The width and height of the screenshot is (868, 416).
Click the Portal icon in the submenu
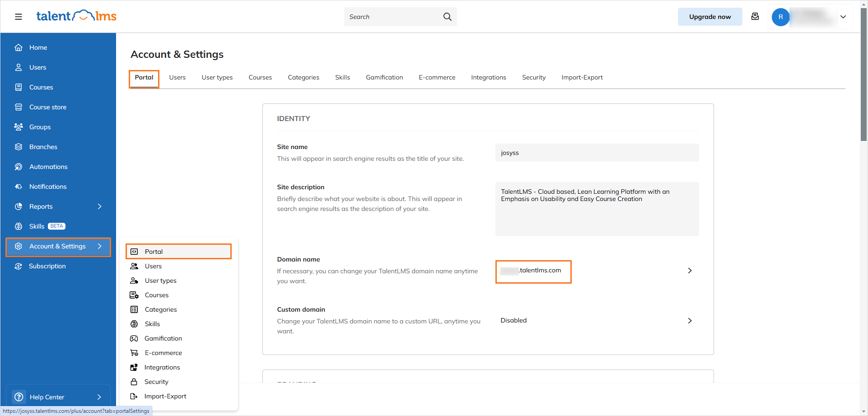pos(134,252)
